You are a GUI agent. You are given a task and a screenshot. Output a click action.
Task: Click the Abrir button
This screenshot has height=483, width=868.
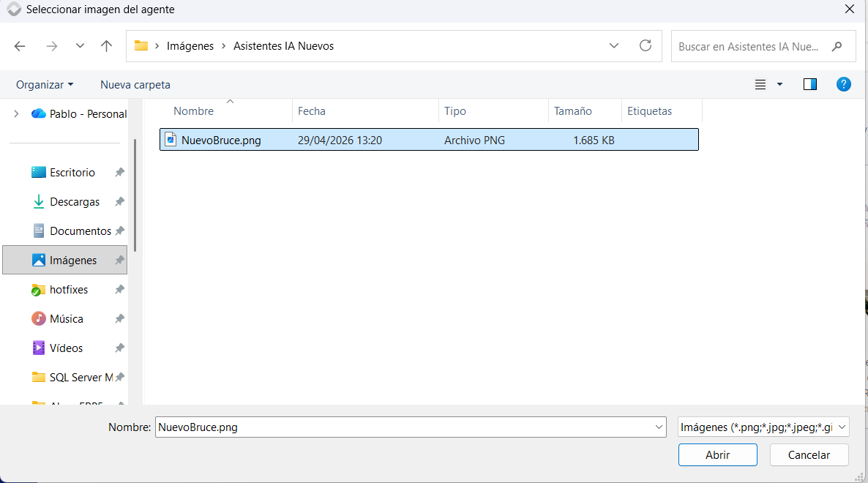click(717, 454)
